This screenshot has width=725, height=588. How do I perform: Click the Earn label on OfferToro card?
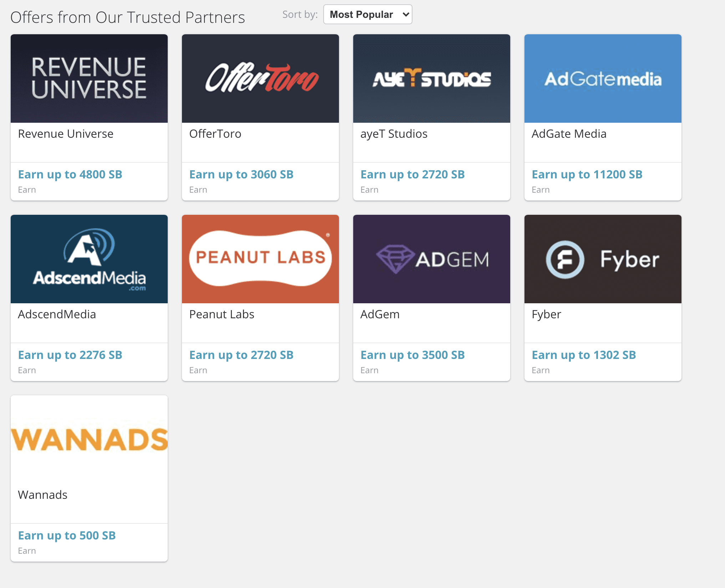[198, 190]
